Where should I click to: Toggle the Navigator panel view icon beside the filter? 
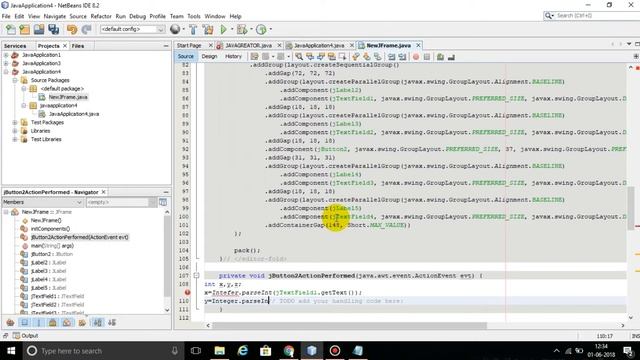pos(163,202)
